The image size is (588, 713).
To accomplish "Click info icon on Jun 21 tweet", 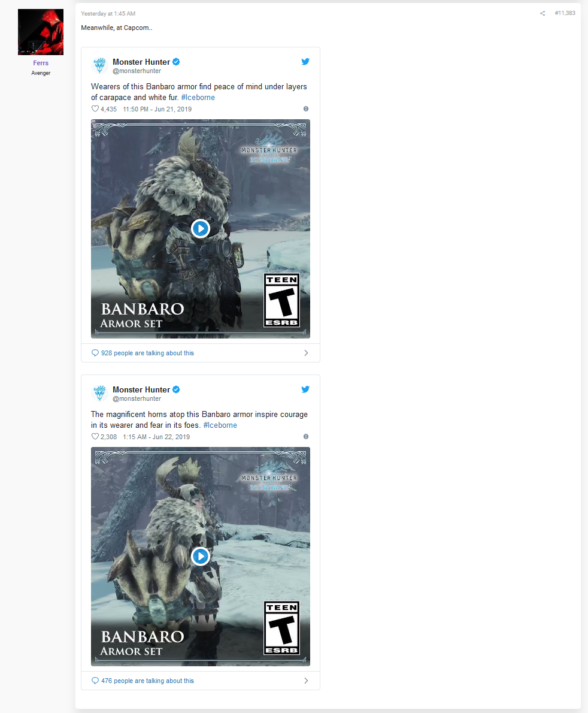I will (x=306, y=108).
